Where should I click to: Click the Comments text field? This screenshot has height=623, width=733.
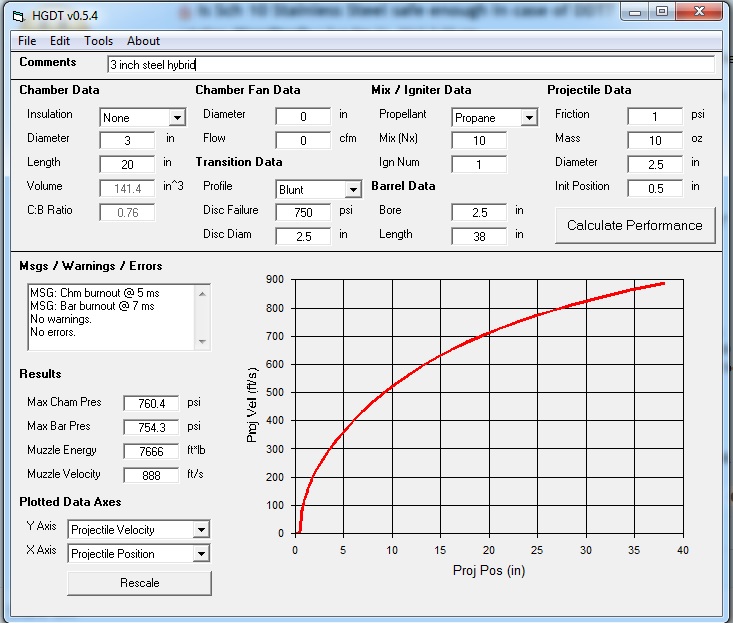click(x=410, y=64)
